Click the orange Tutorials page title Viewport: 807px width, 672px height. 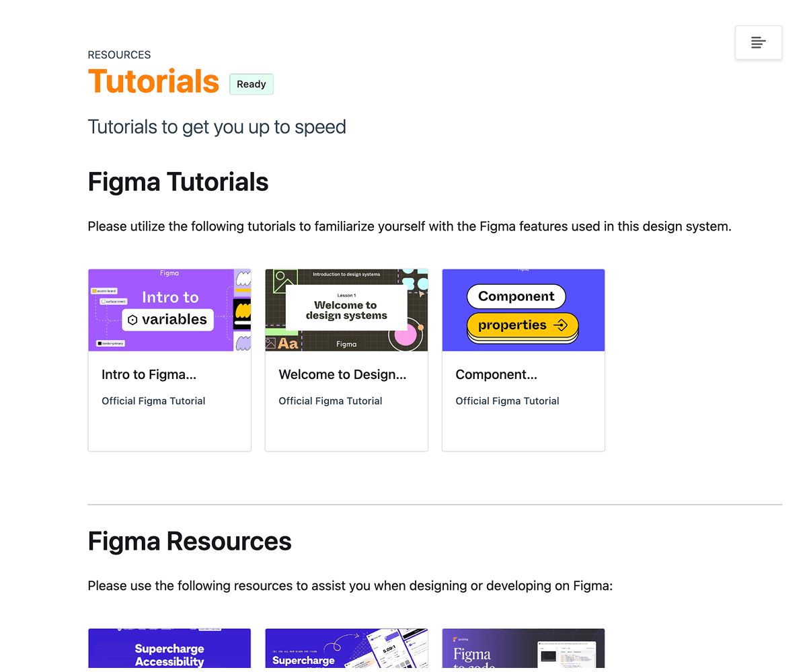pyautogui.click(x=153, y=81)
